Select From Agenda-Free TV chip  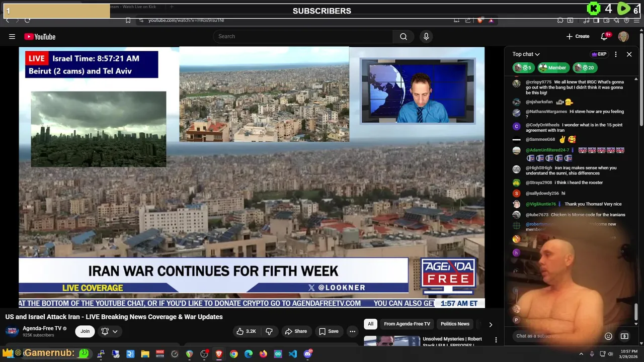click(407, 324)
